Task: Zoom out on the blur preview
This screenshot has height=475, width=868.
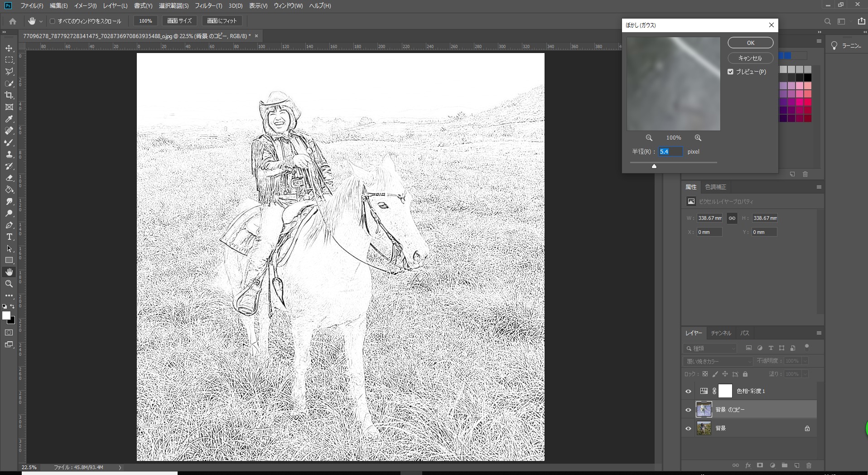Action: (649, 138)
